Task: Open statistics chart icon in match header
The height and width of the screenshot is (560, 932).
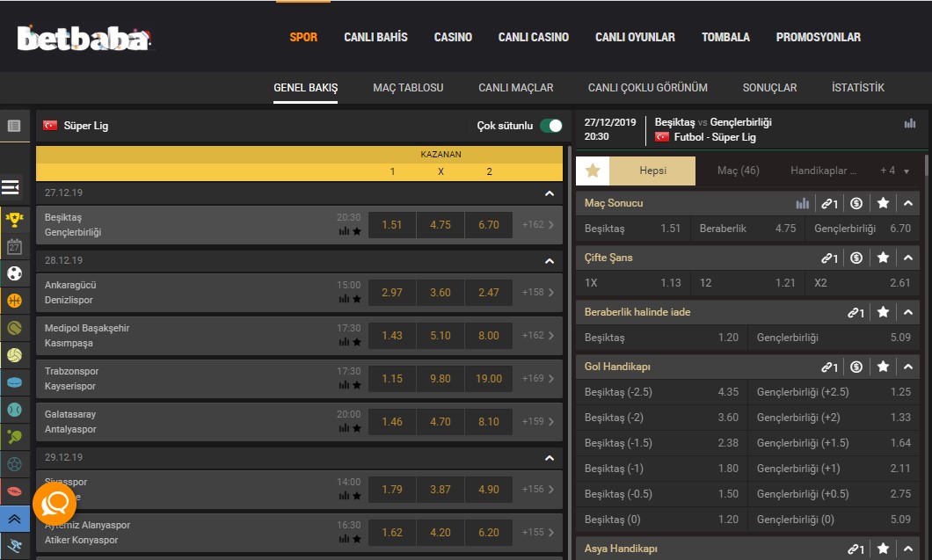Action: pyautogui.click(x=909, y=123)
